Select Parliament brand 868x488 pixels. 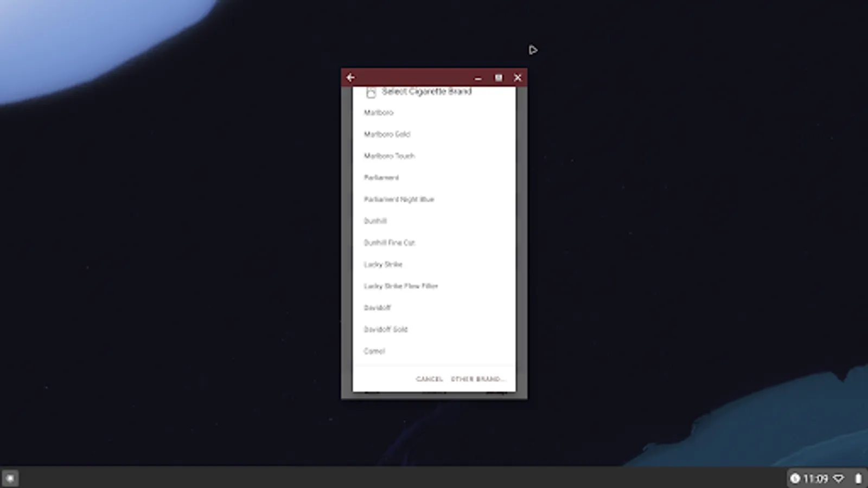point(434,177)
